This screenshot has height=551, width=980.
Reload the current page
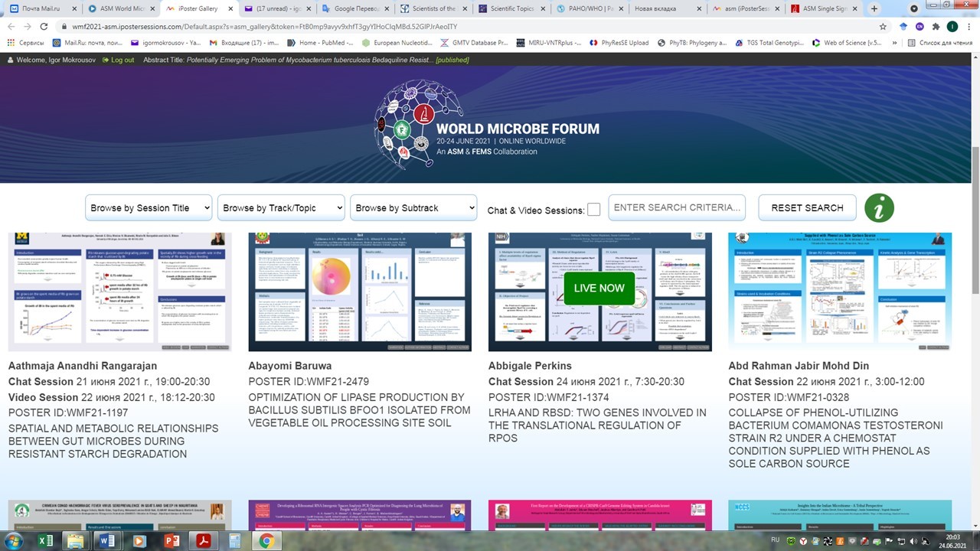[x=44, y=26]
